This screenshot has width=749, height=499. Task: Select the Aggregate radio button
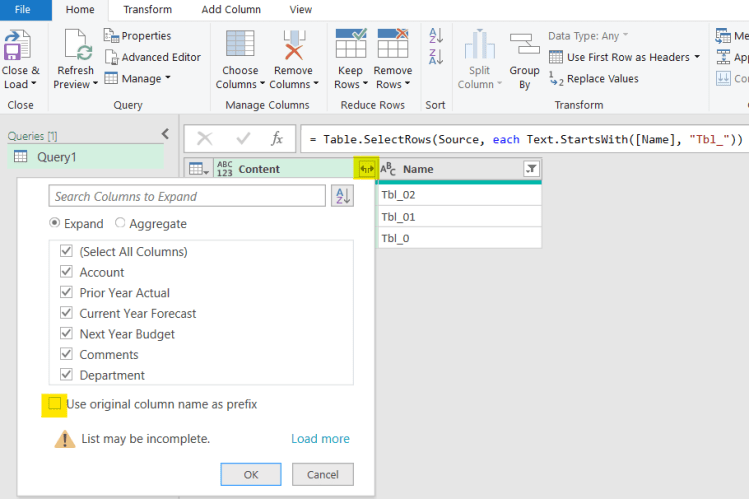click(121, 224)
